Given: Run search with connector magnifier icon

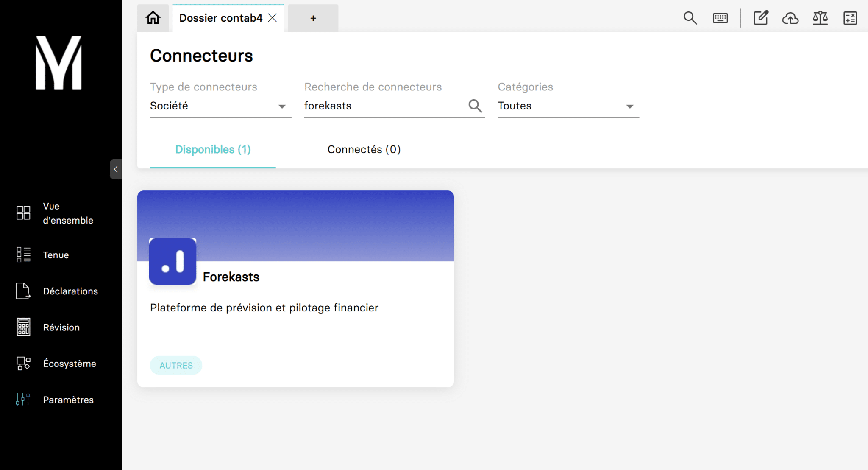Looking at the screenshot, I should 476,106.
